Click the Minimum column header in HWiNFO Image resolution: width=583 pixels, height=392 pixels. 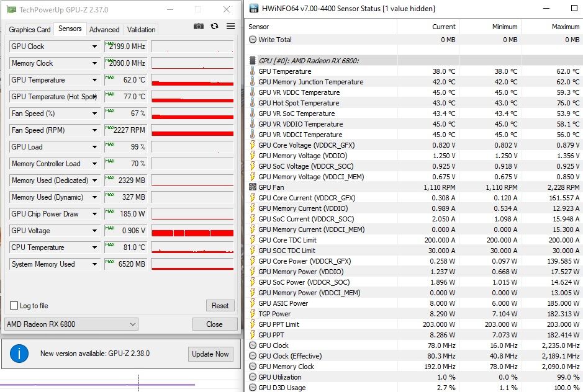490,27
